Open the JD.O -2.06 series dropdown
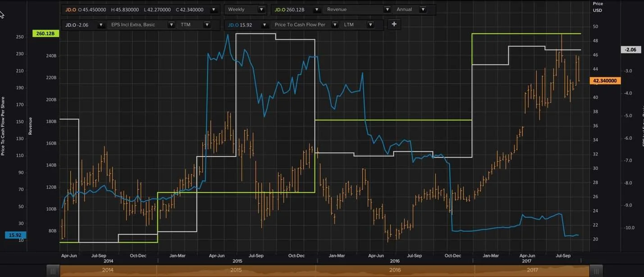The image size is (644, 277). (x=102, y=25)
